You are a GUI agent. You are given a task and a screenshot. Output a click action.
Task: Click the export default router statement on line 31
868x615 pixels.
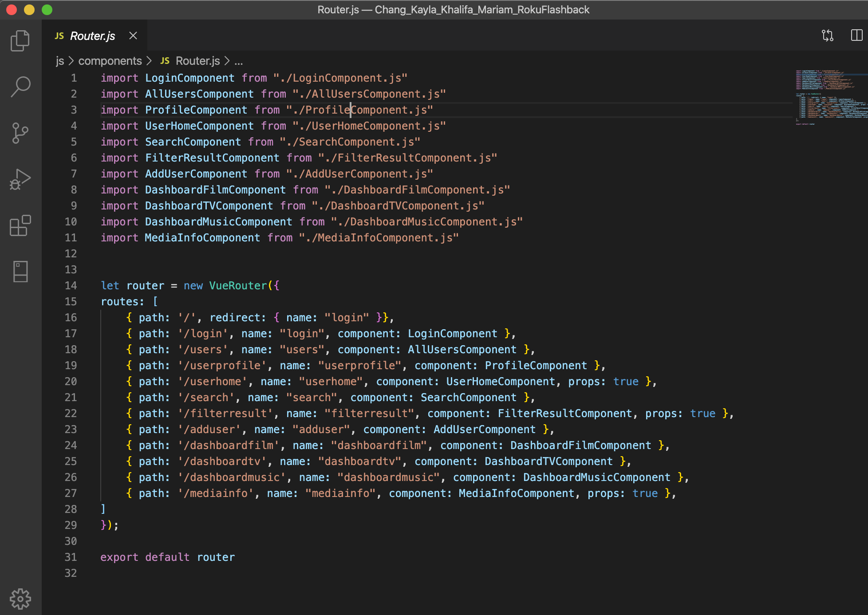[x=168, y=557]
